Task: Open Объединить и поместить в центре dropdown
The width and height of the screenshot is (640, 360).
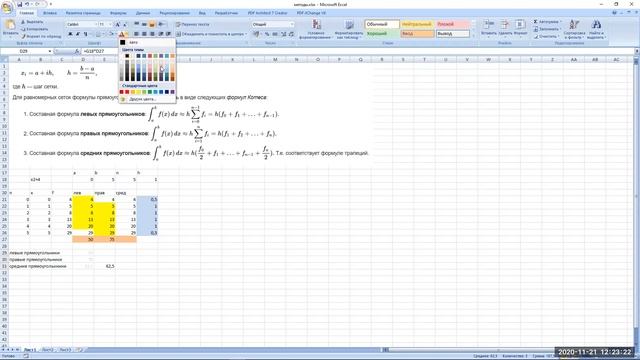Action: pos(246,34)
